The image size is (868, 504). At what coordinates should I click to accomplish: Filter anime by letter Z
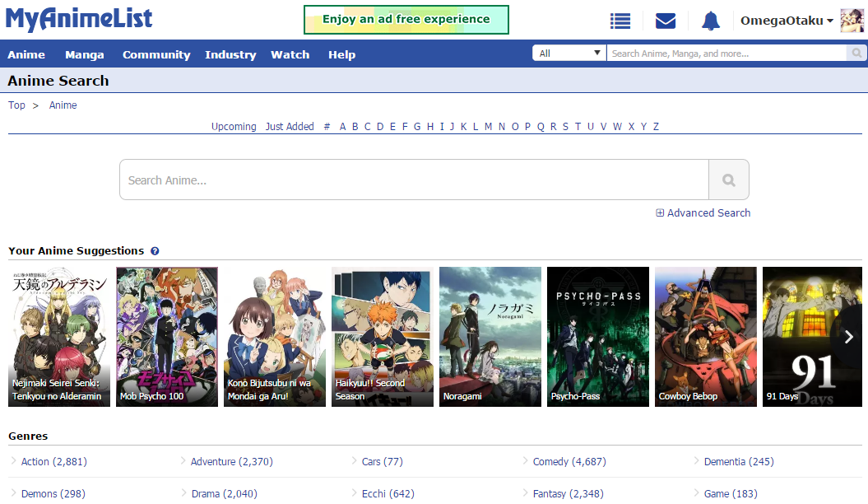[656, 126]
